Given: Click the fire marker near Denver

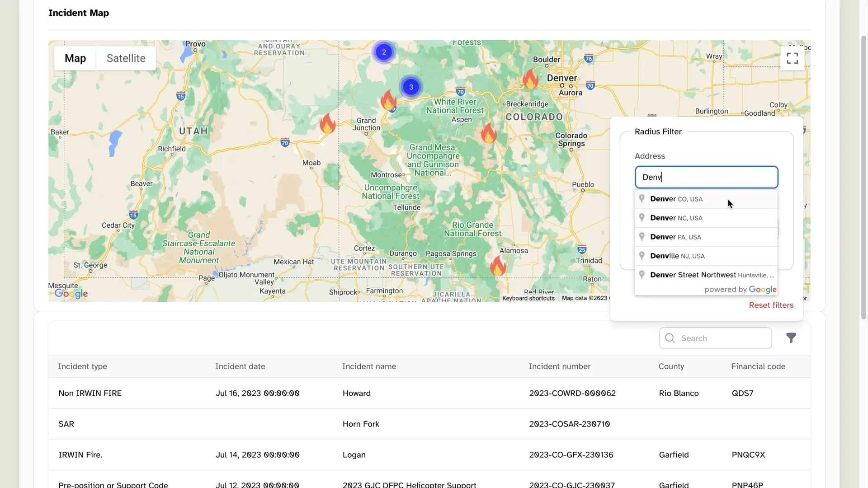Looking at the screenshot, I should point(530,80).
